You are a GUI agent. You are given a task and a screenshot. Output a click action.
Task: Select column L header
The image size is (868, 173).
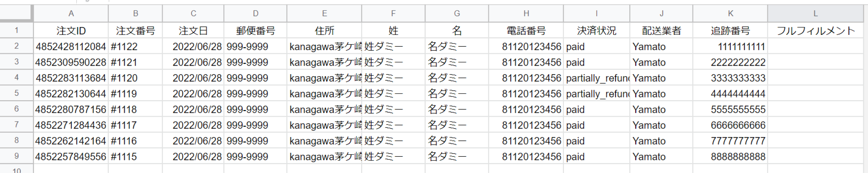click(x=815, y=14)
